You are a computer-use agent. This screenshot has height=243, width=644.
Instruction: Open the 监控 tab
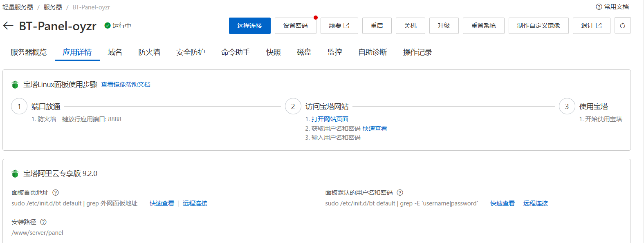point(335,52)
